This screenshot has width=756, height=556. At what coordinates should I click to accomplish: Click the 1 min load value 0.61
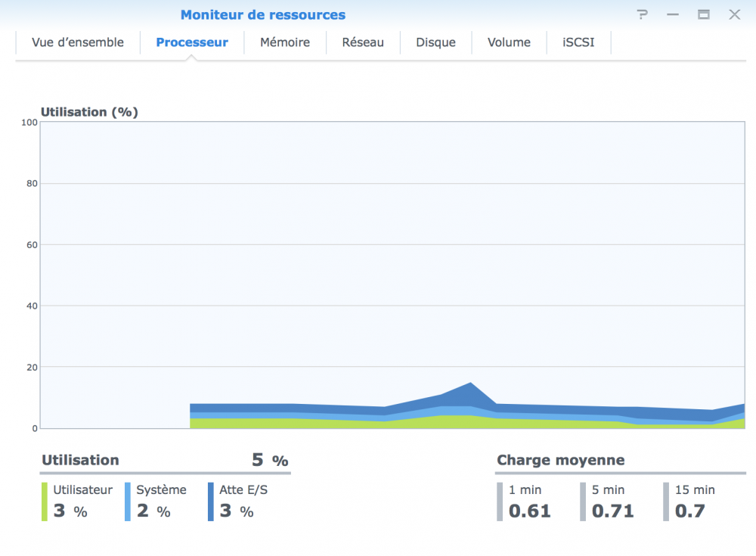coord(529,511)
